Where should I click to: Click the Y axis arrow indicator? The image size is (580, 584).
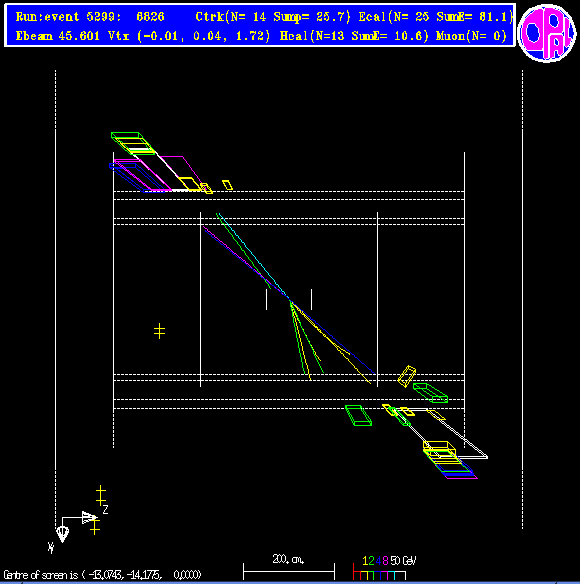pos(62,534)
